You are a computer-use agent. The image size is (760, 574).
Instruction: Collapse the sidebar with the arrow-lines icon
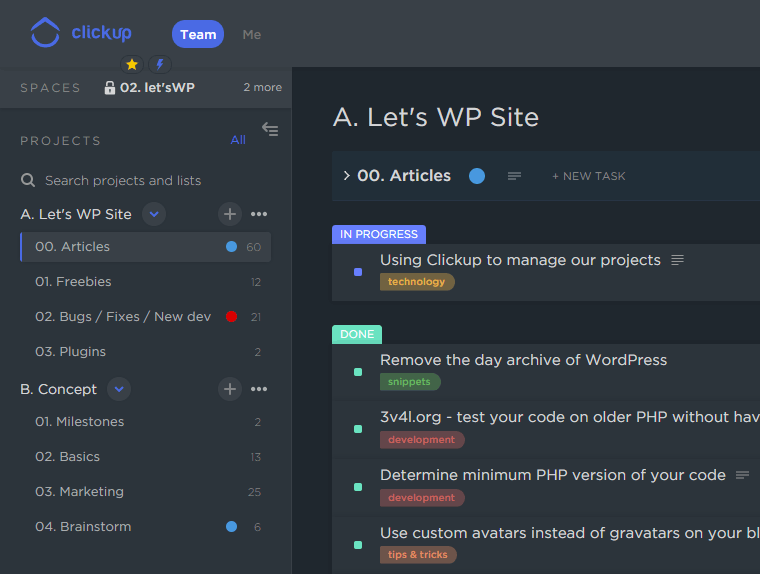[x=270, y=129]
